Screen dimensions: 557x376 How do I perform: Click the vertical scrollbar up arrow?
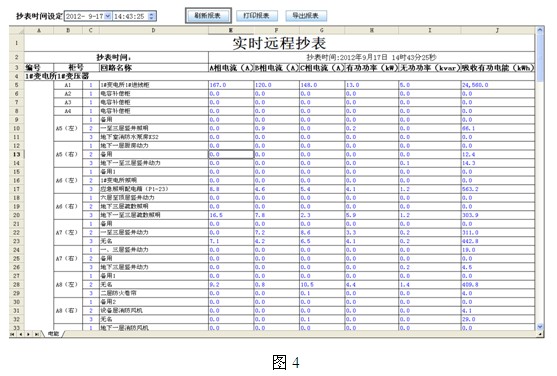point(540,30)
